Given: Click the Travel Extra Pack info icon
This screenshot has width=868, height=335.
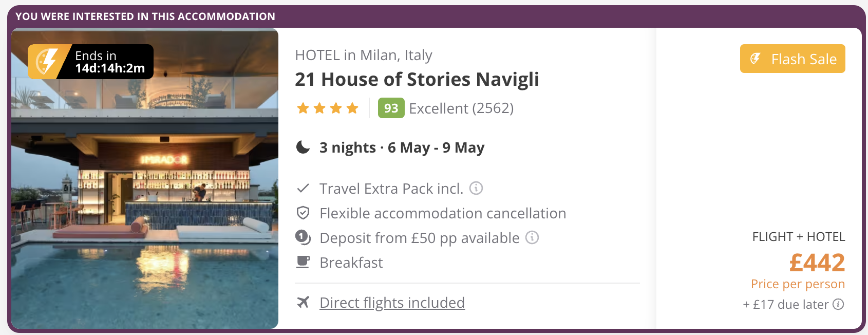Looking at the screenshot, I should 476,188.
